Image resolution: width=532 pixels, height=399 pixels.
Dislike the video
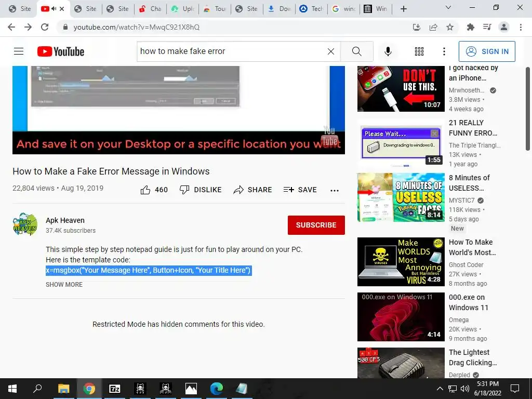point(201,190)
